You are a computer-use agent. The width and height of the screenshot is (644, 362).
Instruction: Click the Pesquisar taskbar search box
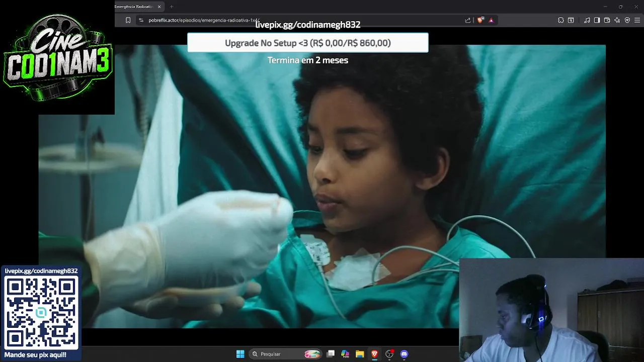click(286, 354)
